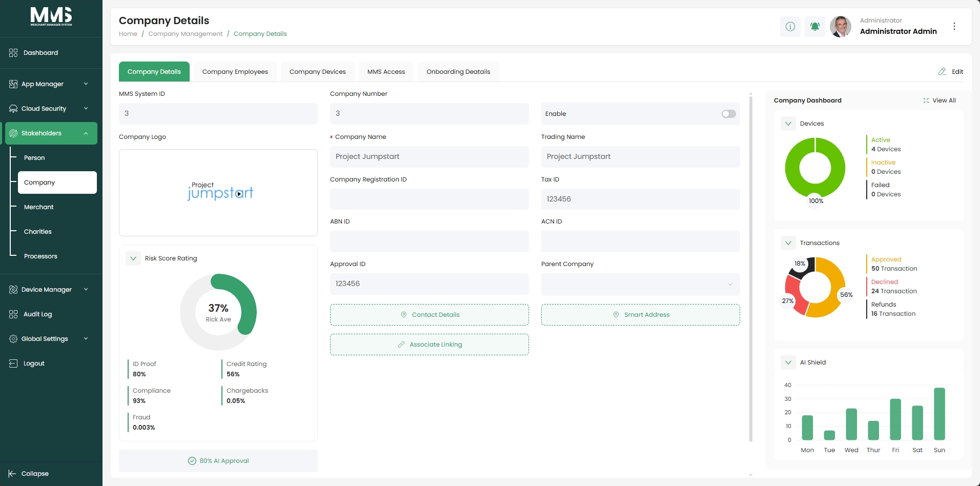Select Charities in Stakeholders submenu
This screenshot has height=486, width=980.
pyautogui.click(x=38, y=232)
